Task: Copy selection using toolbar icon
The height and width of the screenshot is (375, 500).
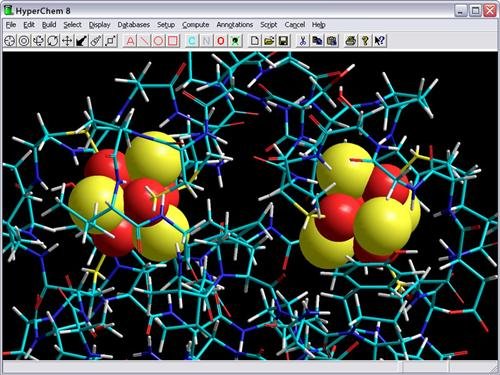Action: coord(317,41)
